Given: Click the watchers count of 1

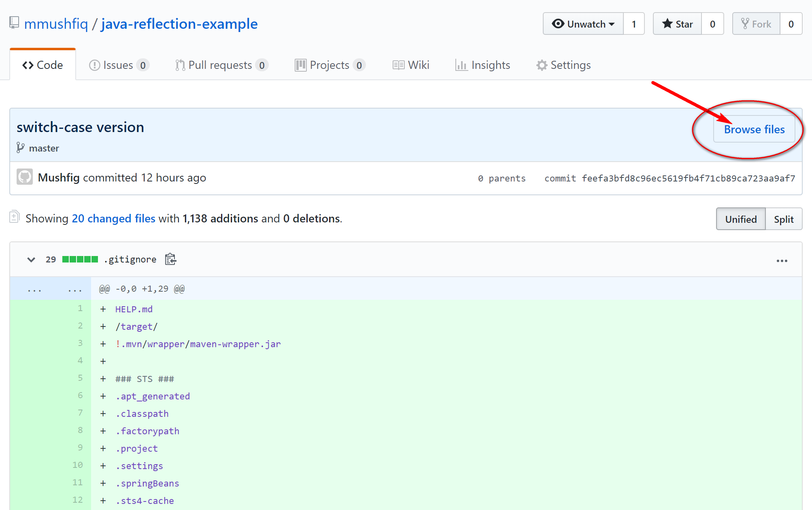Looking at the screenshot, I should (634, 24).
